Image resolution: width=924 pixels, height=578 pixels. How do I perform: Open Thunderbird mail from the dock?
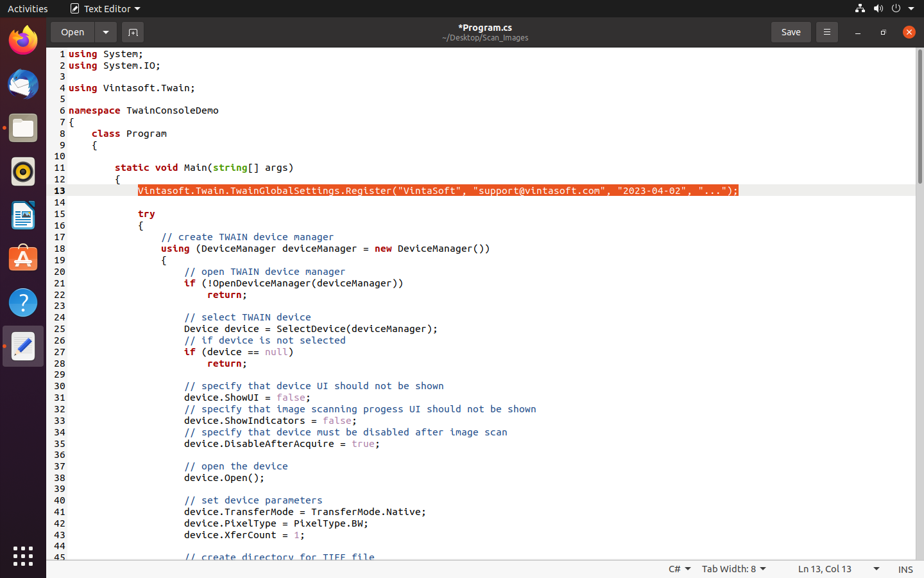23,85
